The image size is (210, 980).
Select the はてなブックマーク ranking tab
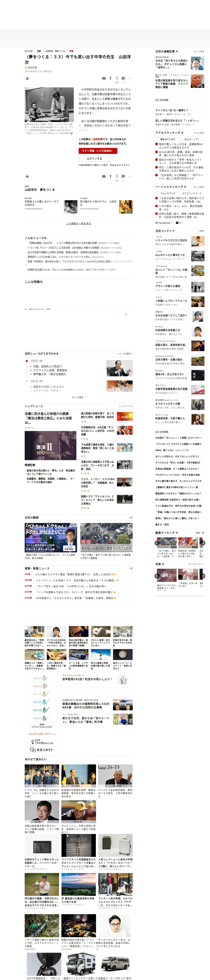pos(192,193)
